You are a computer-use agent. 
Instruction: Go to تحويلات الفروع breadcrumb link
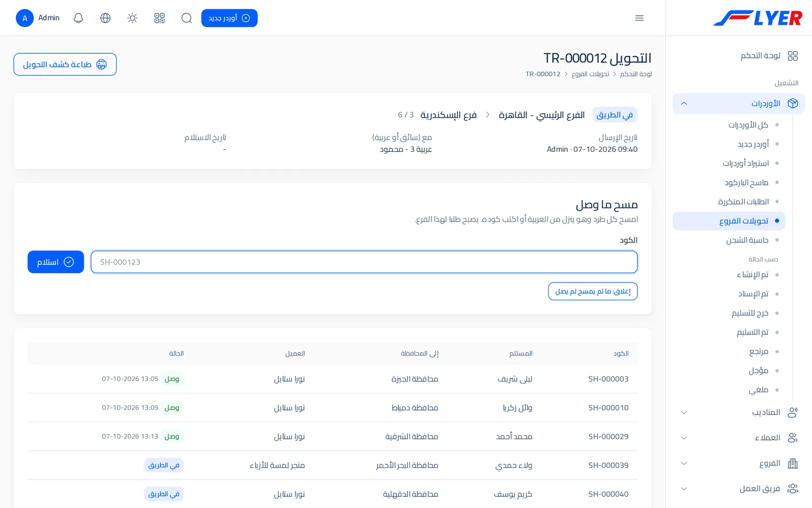click(590, 74)
